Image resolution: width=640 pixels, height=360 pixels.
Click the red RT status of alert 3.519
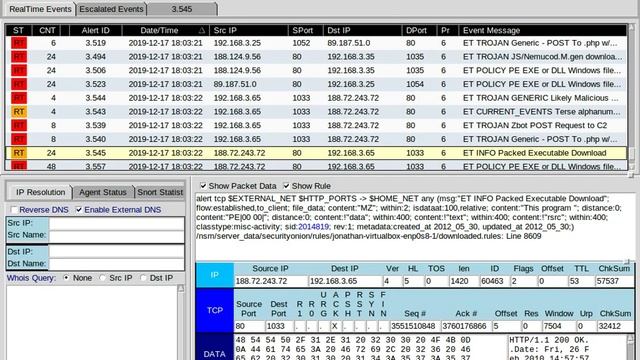[18, 43]
